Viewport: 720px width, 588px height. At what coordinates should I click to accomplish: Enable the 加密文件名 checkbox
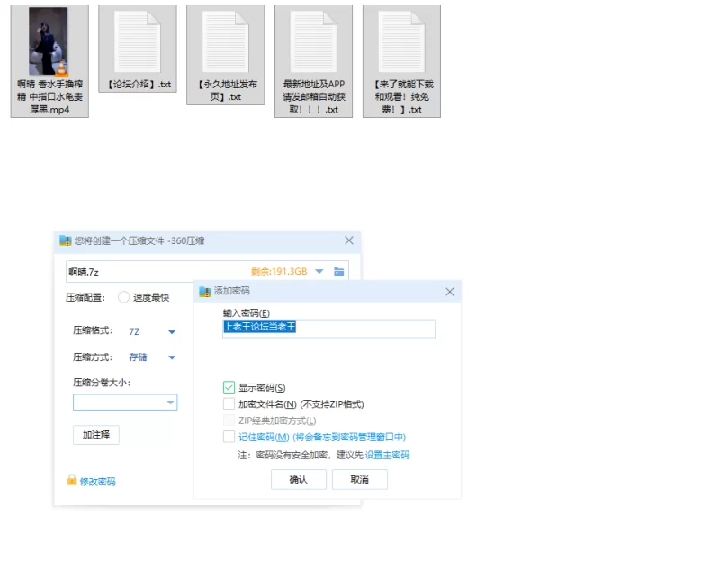[229, 403]
